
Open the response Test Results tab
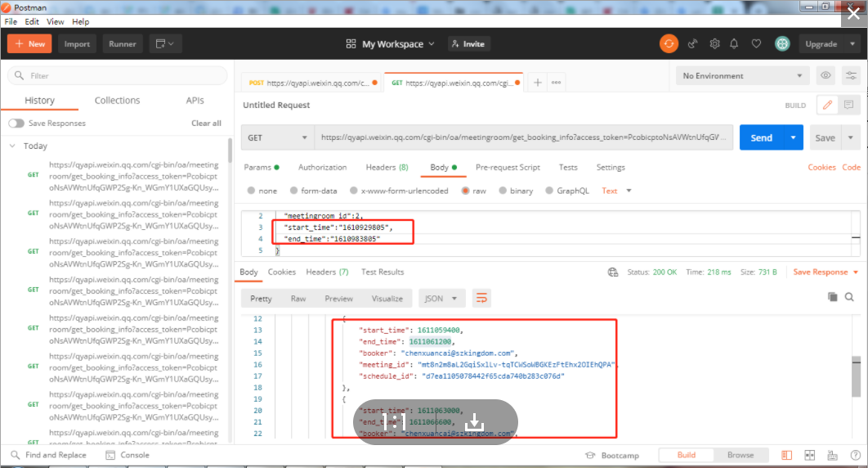[x=383, y=272]
